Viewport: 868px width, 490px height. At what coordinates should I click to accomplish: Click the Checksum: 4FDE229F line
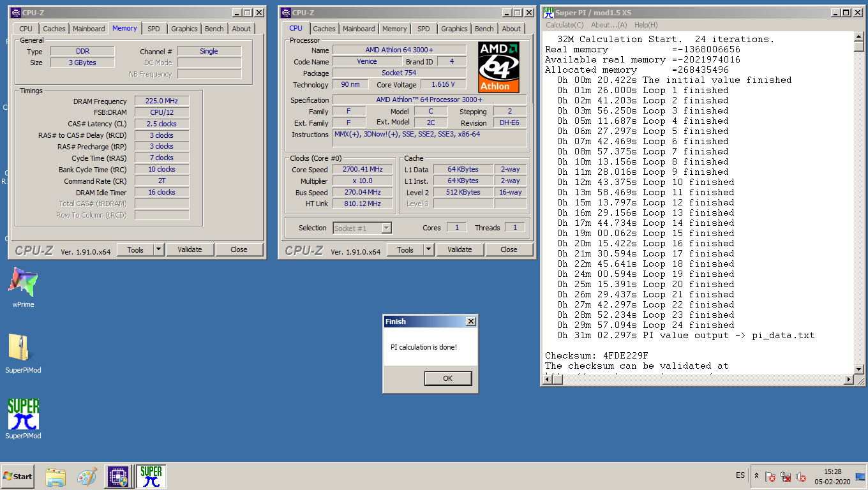597,355
